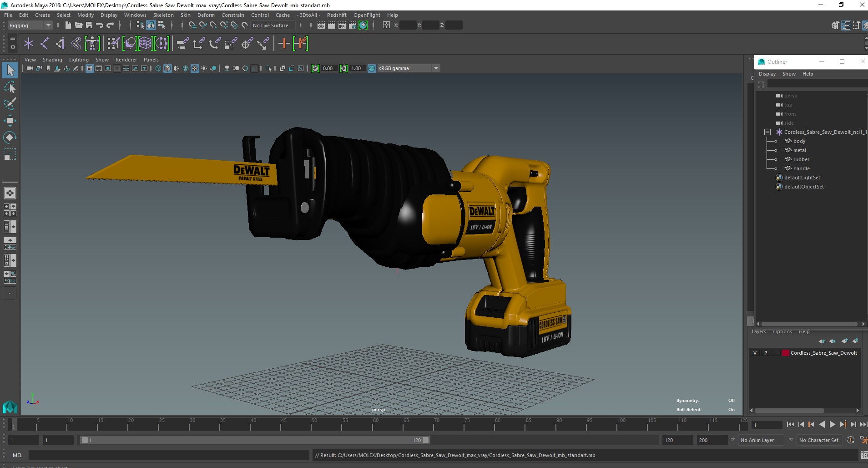
Task: Open animation preferences running-figure icon
Action: [x=863, y=440]
